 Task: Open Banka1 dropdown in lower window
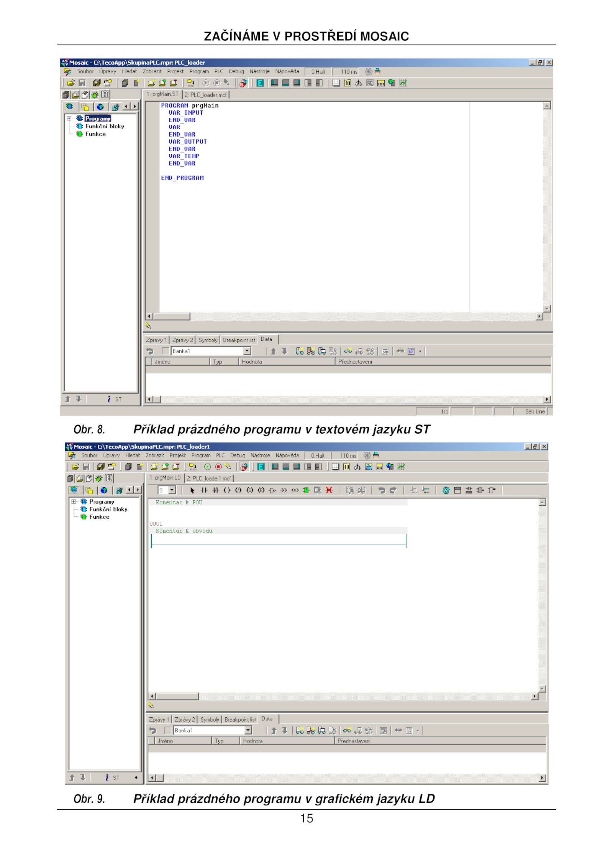[248, 731]
